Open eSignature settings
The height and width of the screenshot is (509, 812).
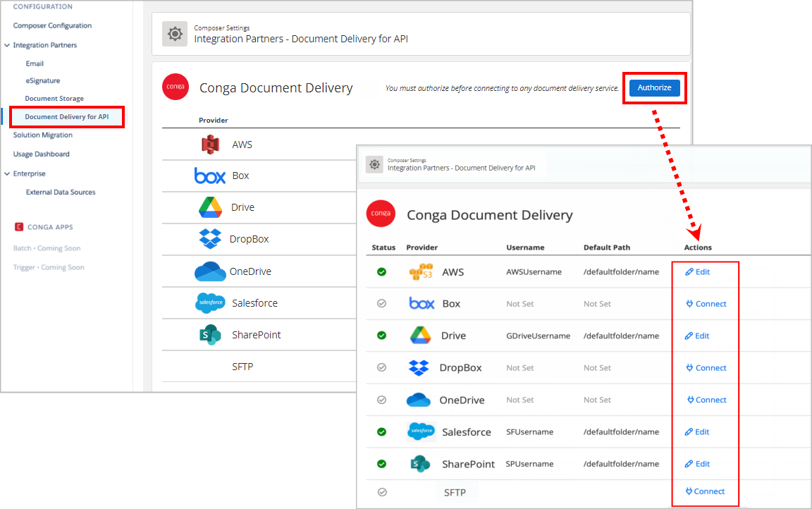pos(43,80)
